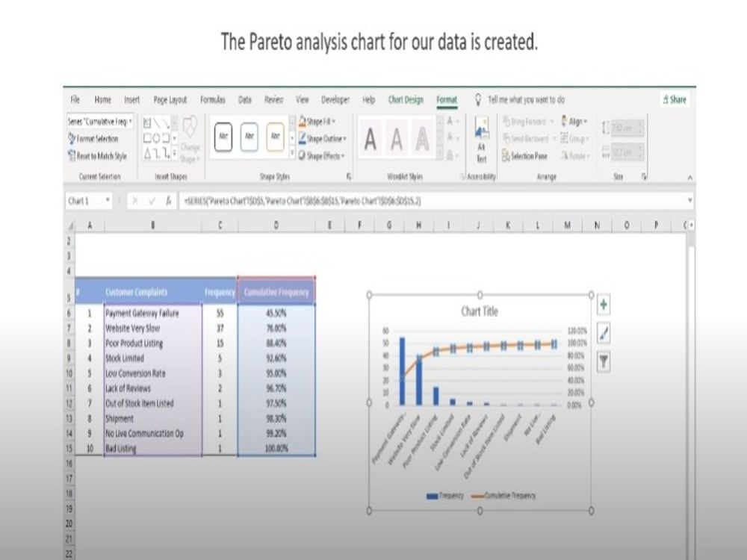Select the first Abc shape style preset
The image size is (747, 560).
223,135
